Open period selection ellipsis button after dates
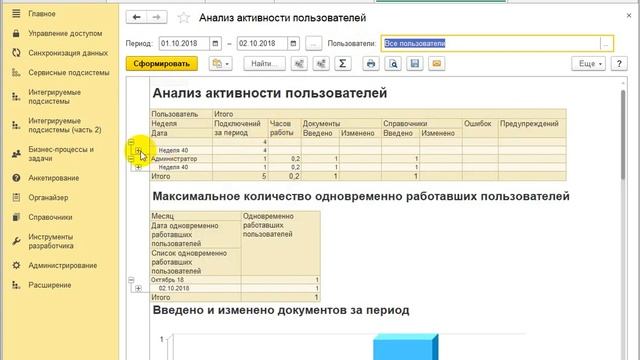Screen dimensions: 640x360 (x=313, y=43)
